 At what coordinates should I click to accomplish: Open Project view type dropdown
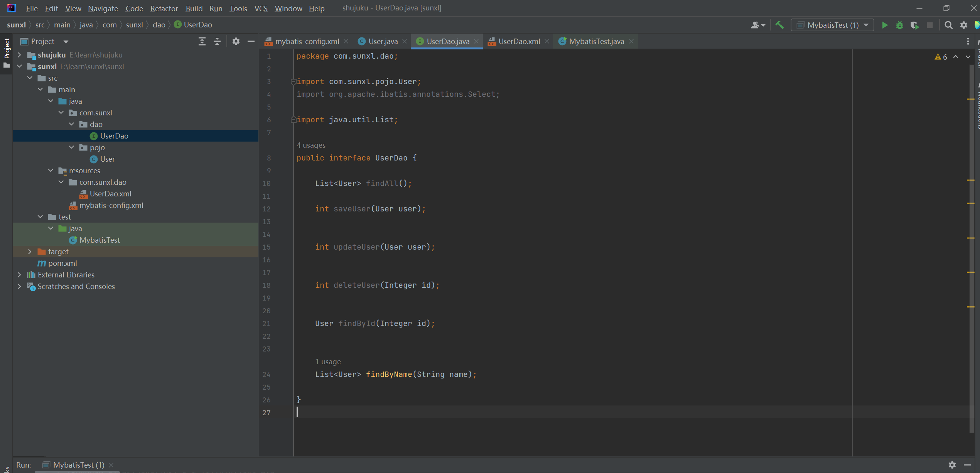(x=66, y=41)
